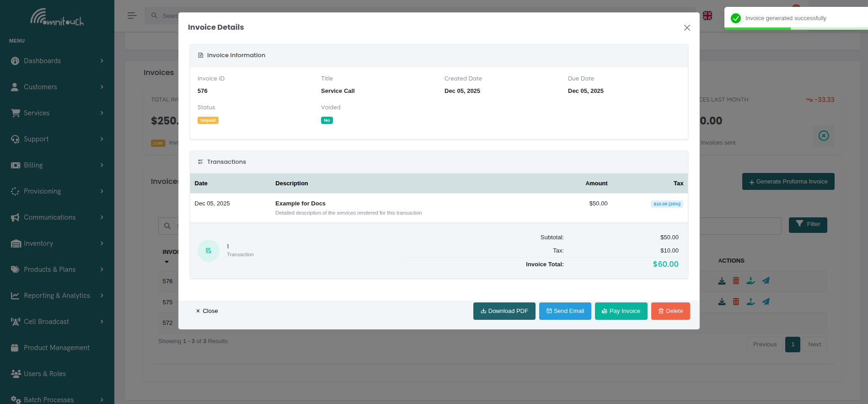Click the Omnitouch logo

[x=57, y=17]
